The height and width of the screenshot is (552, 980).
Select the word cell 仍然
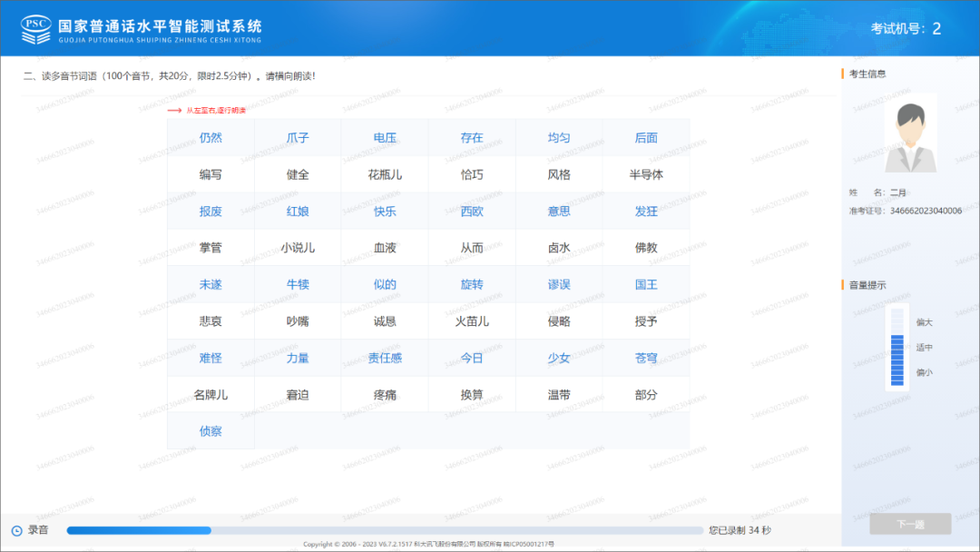coord(211,137)
